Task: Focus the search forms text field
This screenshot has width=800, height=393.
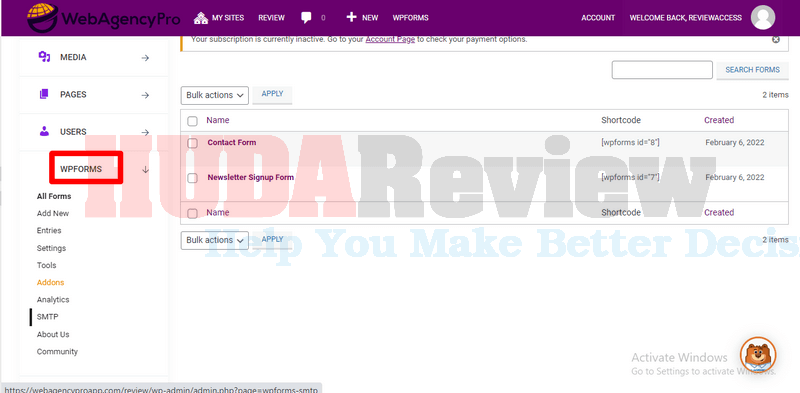Action: click(x=662, y=70)
